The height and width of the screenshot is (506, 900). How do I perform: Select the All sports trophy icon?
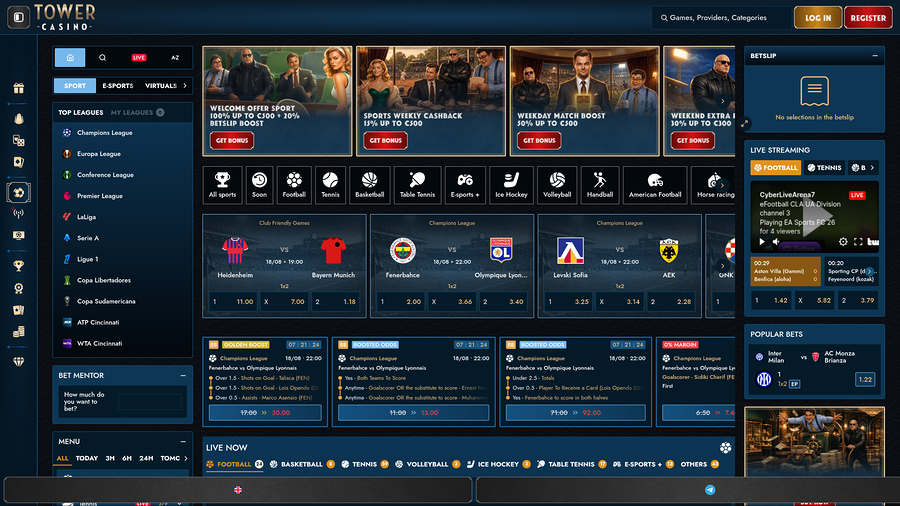coord(222,185)
